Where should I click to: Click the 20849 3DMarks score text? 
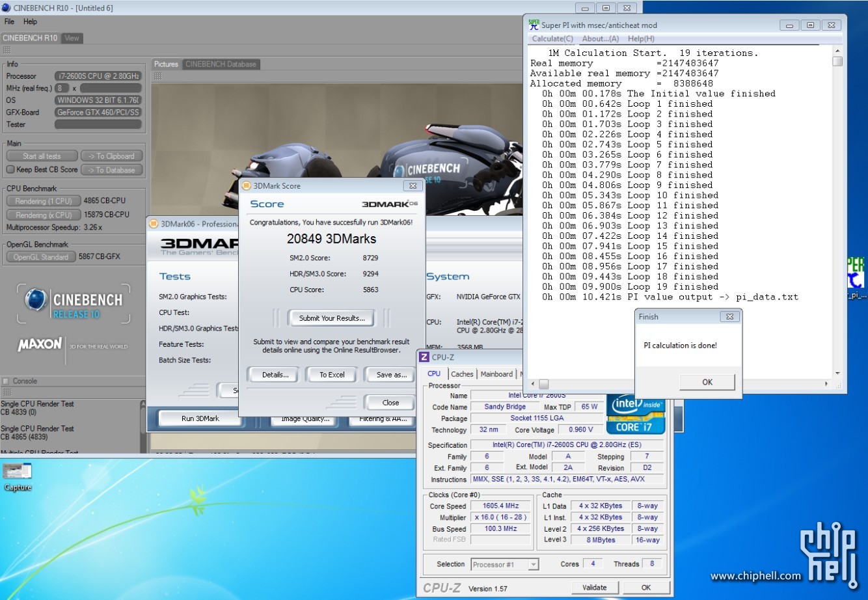[332, 239]
